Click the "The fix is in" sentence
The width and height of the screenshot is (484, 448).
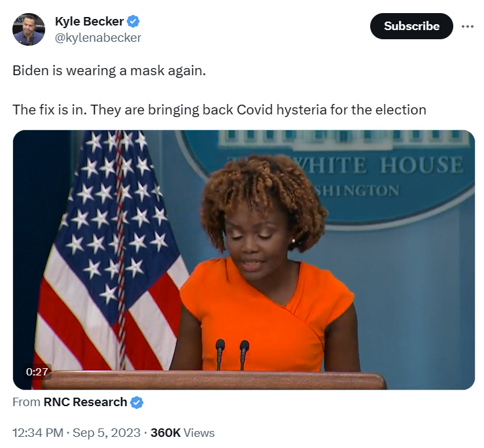pyautogui.click(x=219, y=110)
